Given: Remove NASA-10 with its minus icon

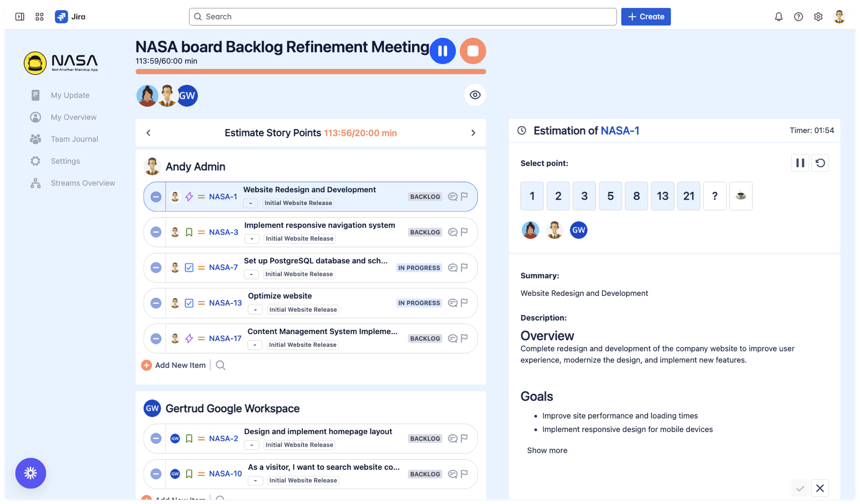Looking at the screenshot, I should pos(156,474).
